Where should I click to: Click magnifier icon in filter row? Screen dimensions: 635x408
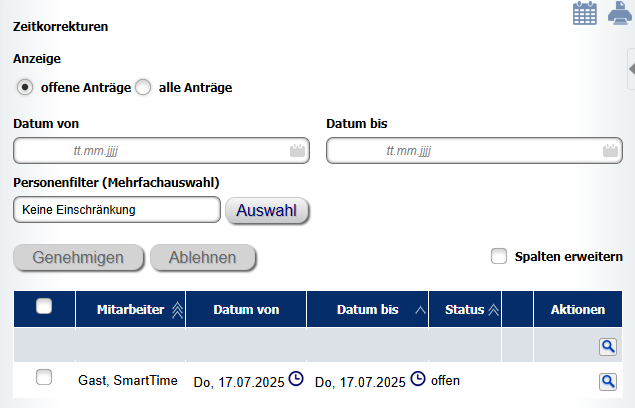coord(608,347)
